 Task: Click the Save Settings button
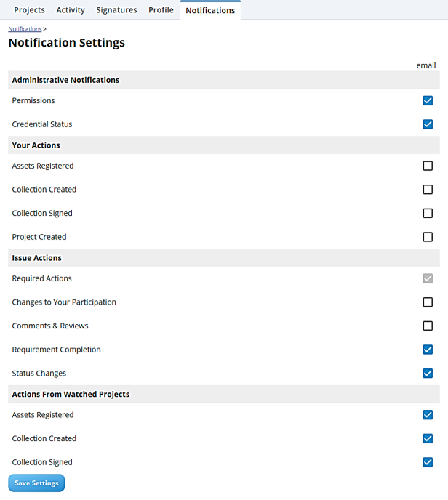point(36,483)
